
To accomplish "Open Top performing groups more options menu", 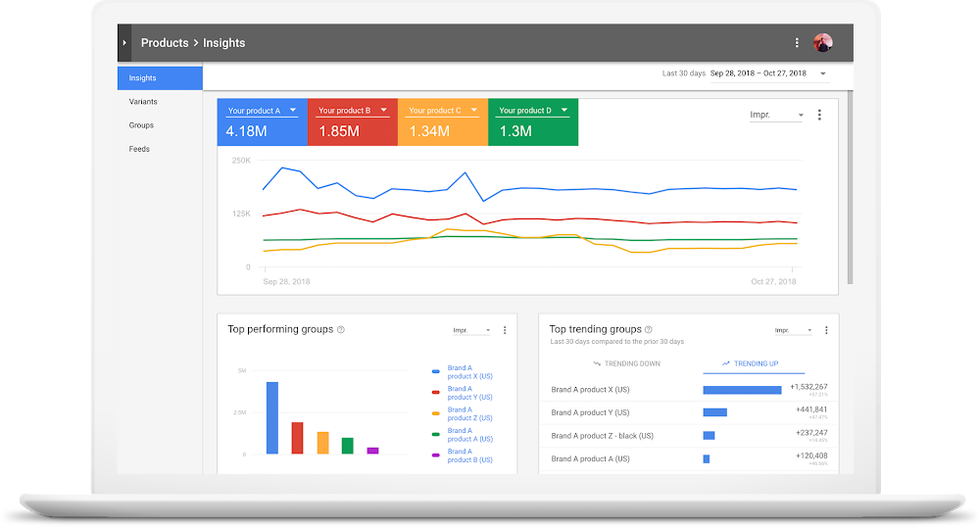I will coord(505,330).
